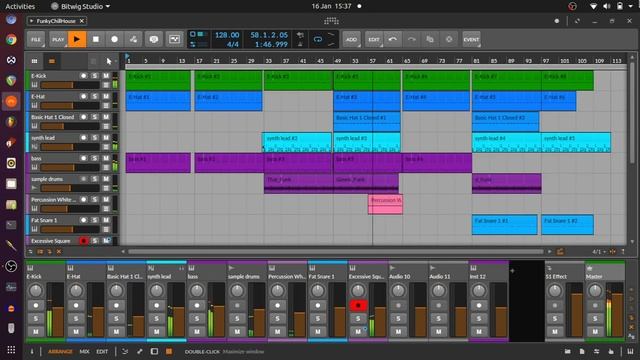Switch to the ARRANGE view

pos(60,351)
